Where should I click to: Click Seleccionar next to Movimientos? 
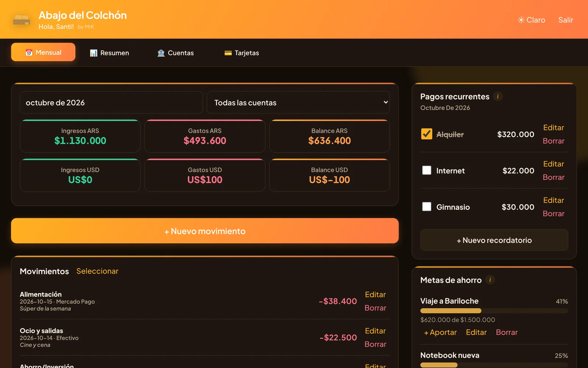[97, 271]
